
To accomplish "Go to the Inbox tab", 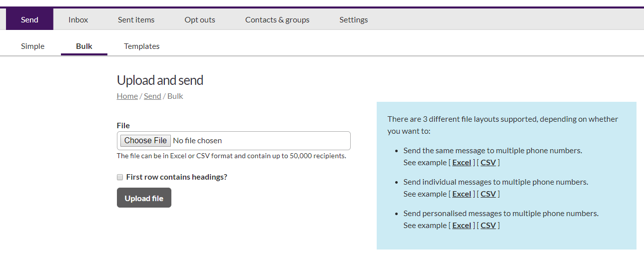I will click(78, 20).
